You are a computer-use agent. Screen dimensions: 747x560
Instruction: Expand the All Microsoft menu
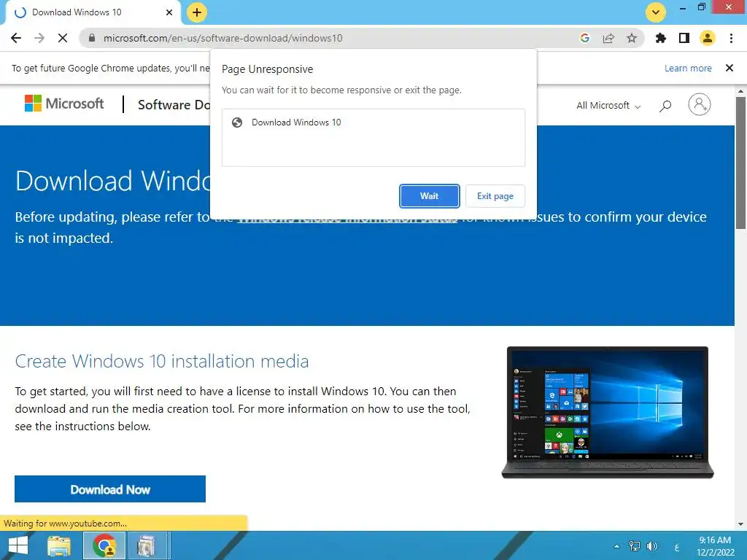click(608, 105)
